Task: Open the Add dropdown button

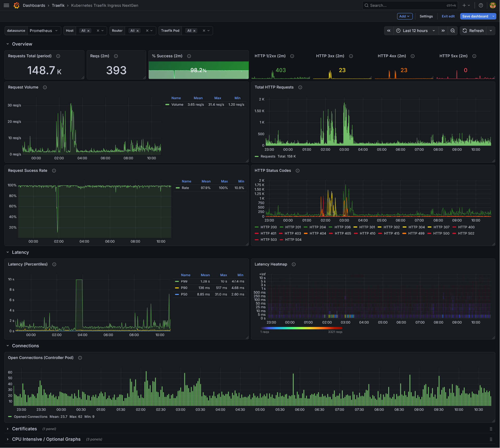Action: point(405,16)
